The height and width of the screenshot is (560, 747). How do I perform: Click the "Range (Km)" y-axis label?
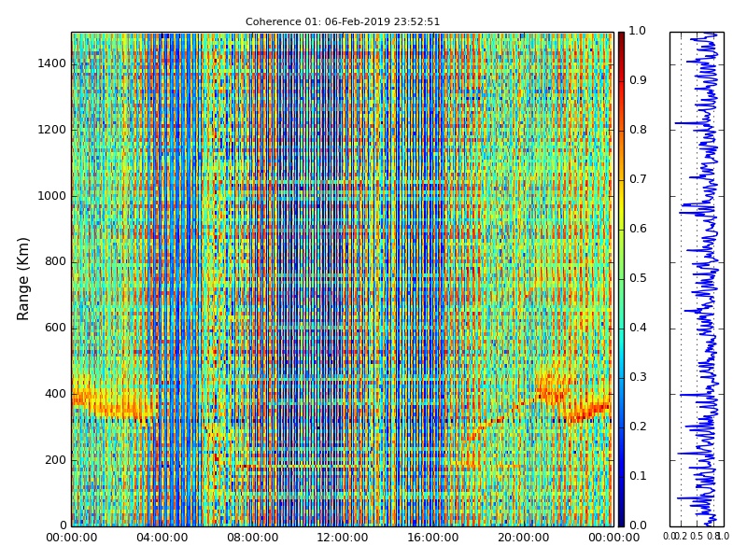click(x=22, y=278)
